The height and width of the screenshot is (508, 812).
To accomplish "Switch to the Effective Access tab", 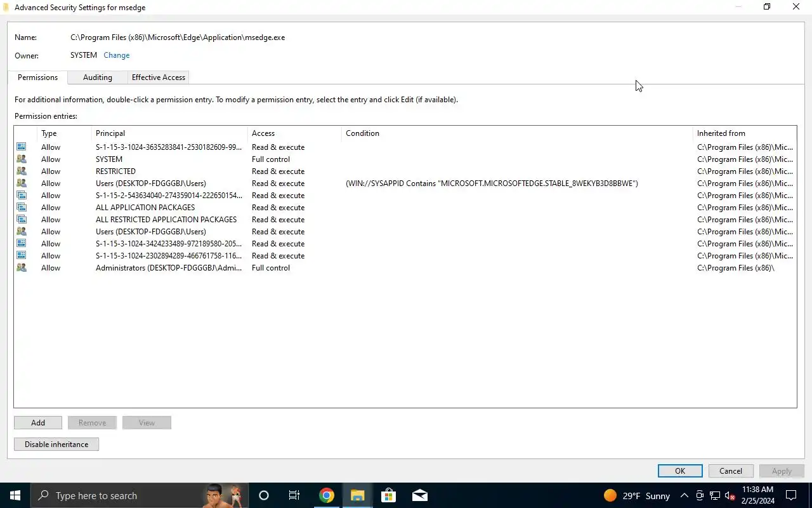I will [x=159, y=77].
